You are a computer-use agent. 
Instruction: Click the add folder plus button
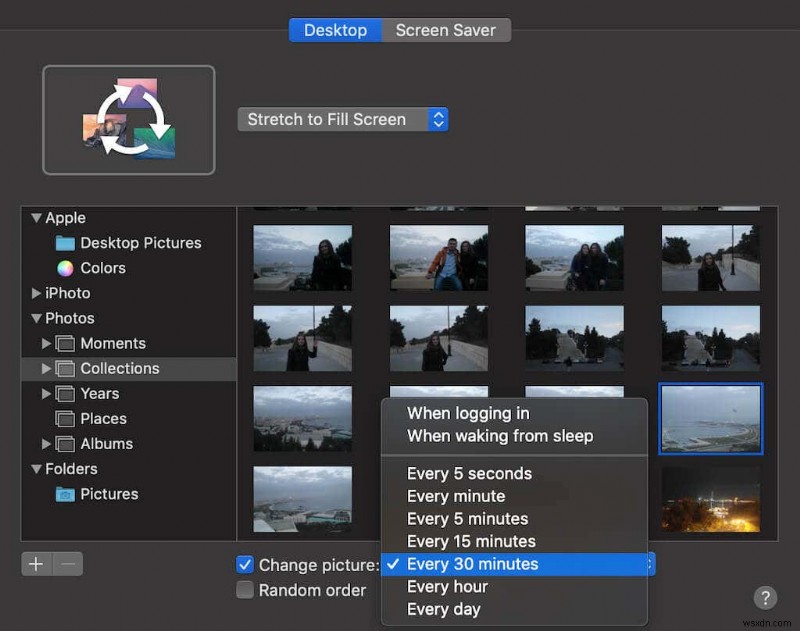[36, 564]
